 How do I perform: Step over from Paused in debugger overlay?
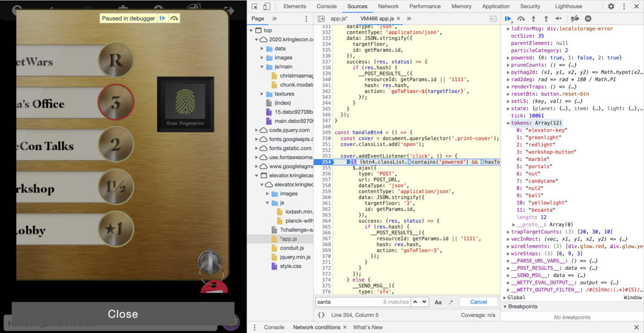pyautogui.click(x=174, y=18)
